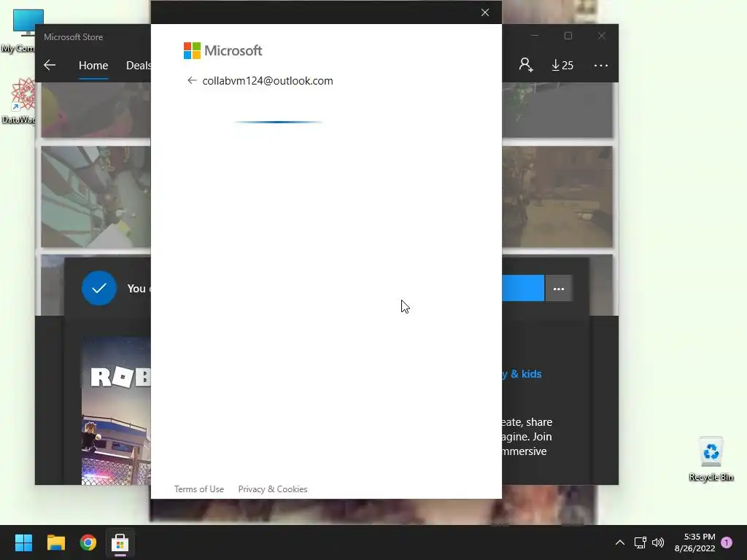Open Store's See more three-dot menu
This screenshot has width=747, height=560.
click(601, 65)
